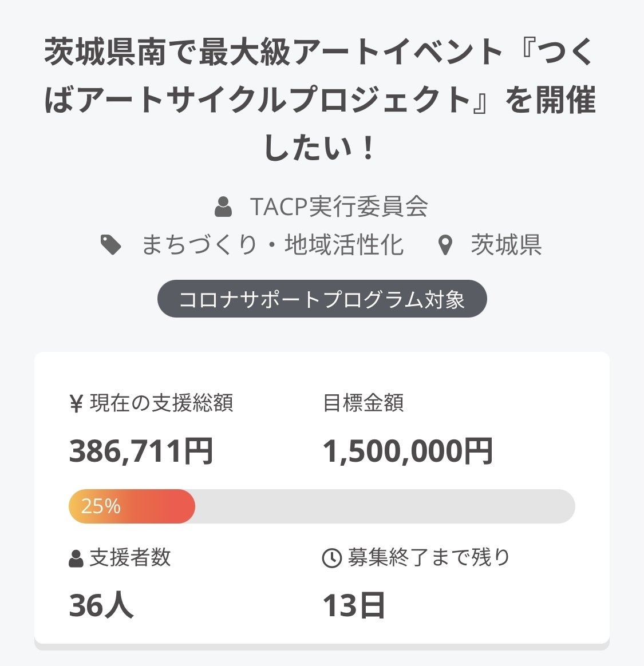The image size is (644, 666).
Task: Click the 36人 supporter count
Action: (101, 605)
